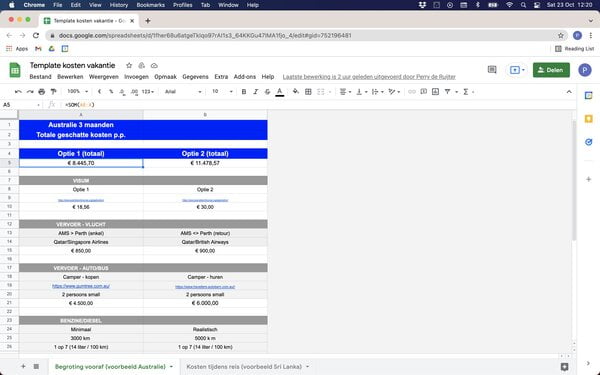Open vertical align dropdown
Viewport: 600px width, 375px height.
361,92
